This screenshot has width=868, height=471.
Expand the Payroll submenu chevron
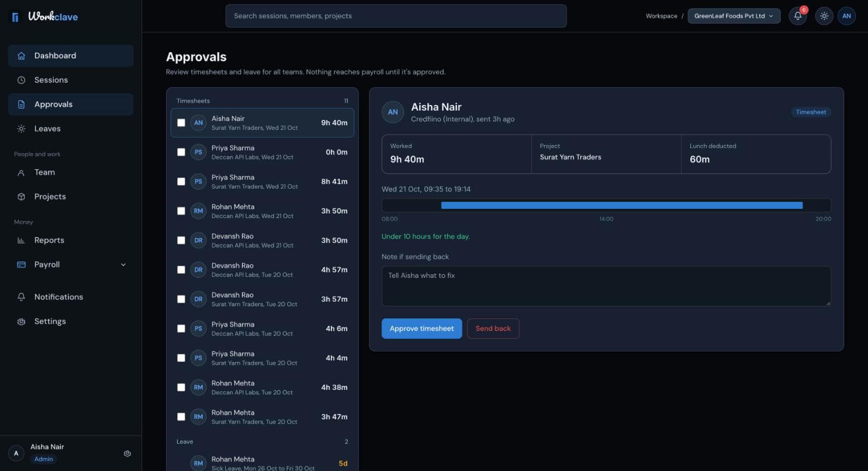pos(123,265)
